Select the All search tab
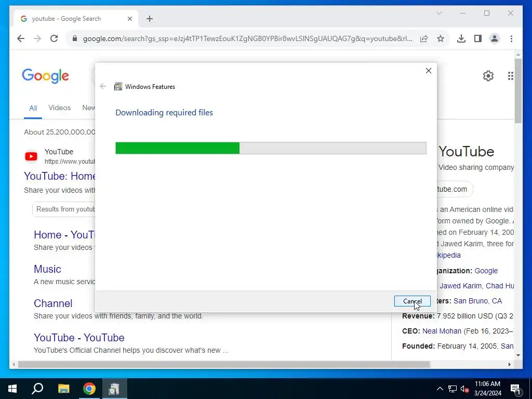Image resolution: width=532 pixels, height=399 pixels. coord(33,108)
